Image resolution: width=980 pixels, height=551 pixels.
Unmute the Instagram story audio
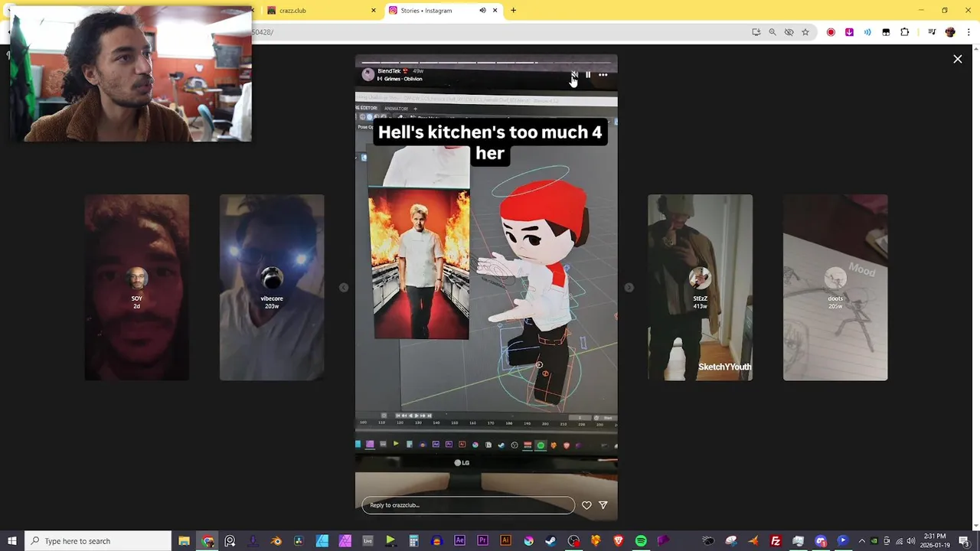pyautogui.click(x=574, y=75)
